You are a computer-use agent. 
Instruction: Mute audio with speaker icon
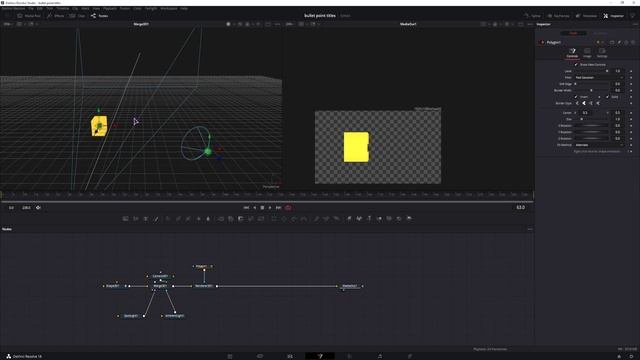pyautogui.click(x=38, y=208)
